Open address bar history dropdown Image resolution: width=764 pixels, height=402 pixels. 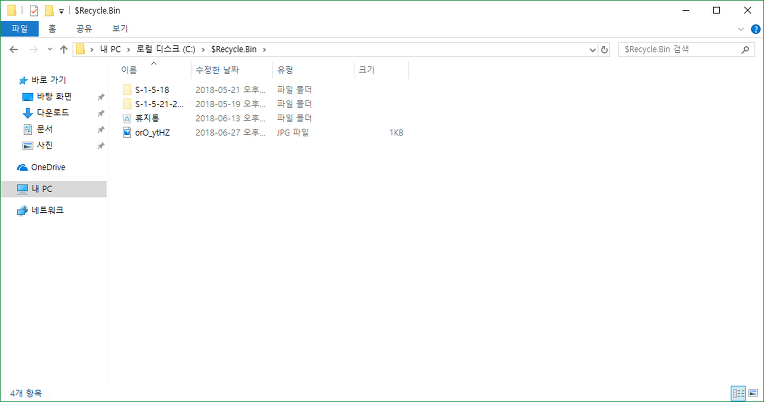click(x=592, y=50)
